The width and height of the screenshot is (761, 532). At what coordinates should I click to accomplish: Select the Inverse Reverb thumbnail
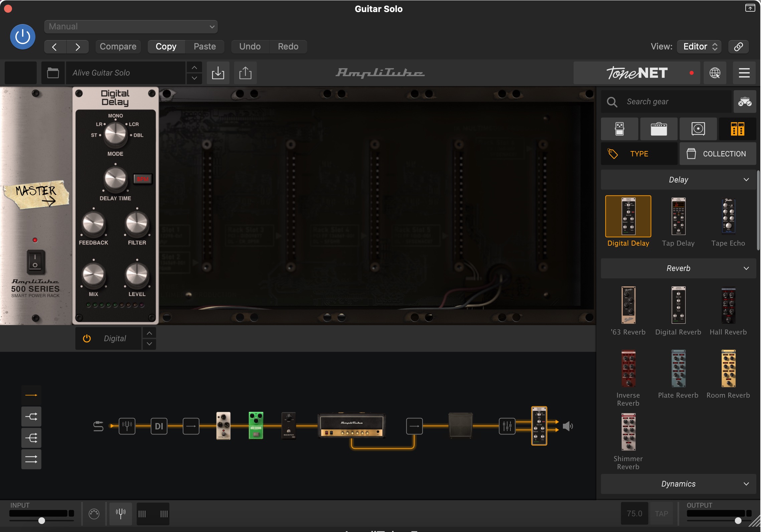(628, 369)
